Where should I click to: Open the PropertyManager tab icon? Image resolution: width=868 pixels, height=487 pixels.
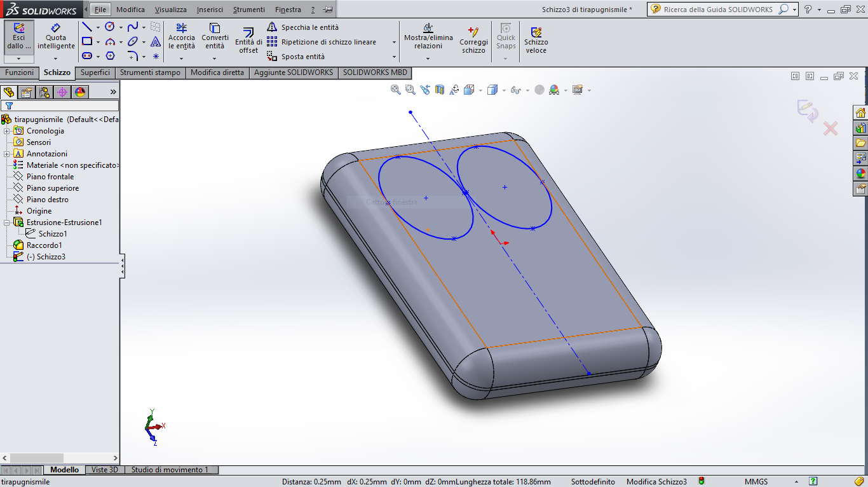27,92
